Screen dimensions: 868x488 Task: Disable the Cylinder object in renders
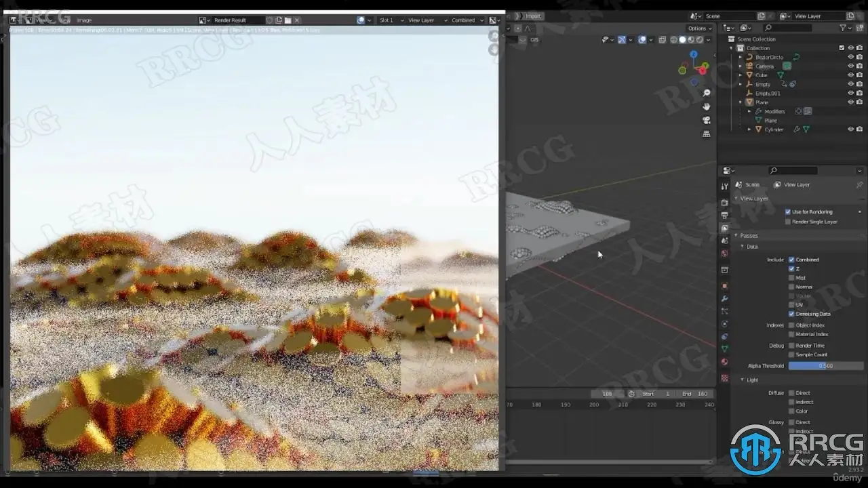click(x=859, y=129)
